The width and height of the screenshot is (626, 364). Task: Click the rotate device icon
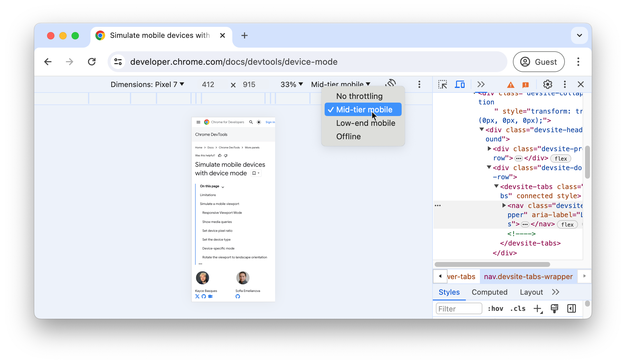(x=390, y=84)
